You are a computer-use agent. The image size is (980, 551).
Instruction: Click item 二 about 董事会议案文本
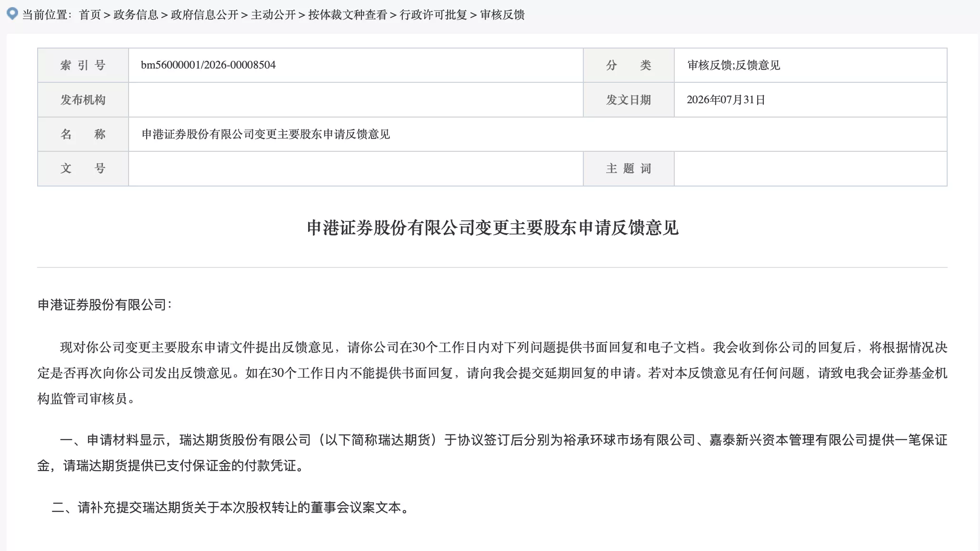tap(231, 508)
